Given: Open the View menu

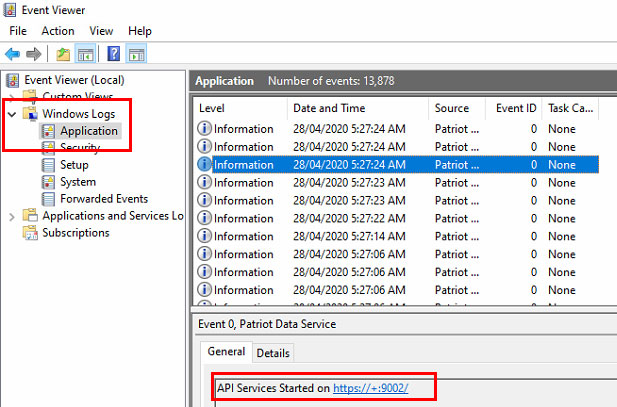Looking at the screenshot, I should [x=101, y=31].
